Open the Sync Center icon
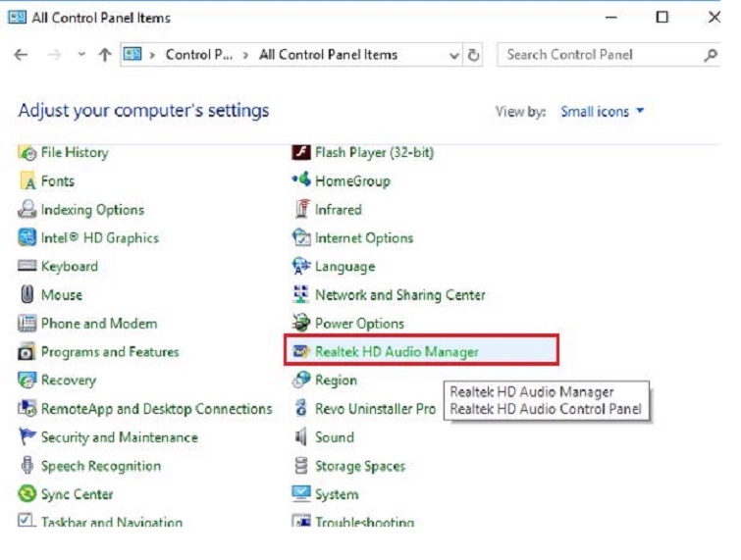 [x=27, y=495]
